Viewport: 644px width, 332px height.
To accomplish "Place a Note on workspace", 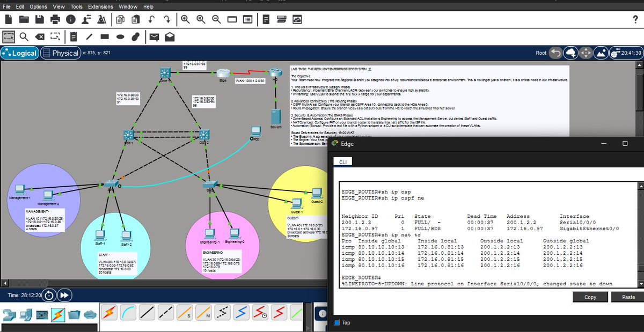I will point(74,36).
